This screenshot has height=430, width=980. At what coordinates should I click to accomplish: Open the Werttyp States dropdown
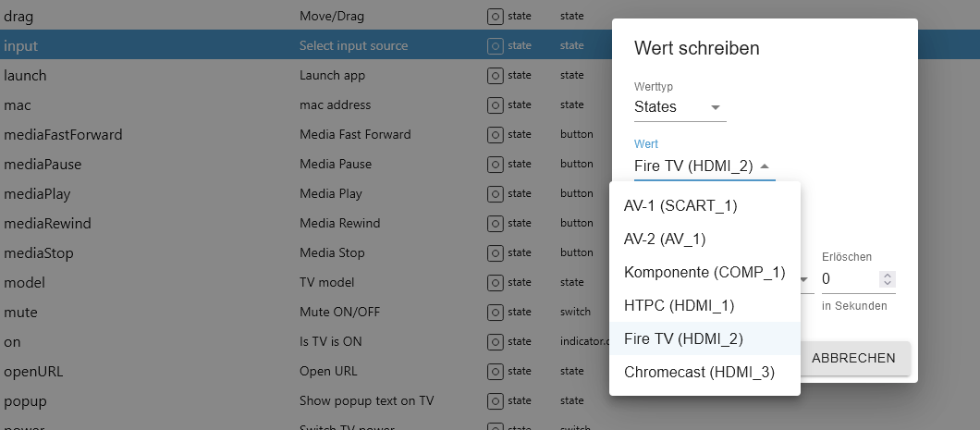pos(680,107)
